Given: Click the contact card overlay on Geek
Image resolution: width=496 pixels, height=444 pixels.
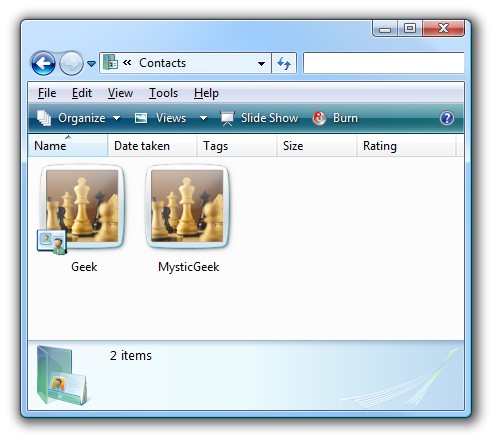Looking at the screenshot, I should (52, 242).
